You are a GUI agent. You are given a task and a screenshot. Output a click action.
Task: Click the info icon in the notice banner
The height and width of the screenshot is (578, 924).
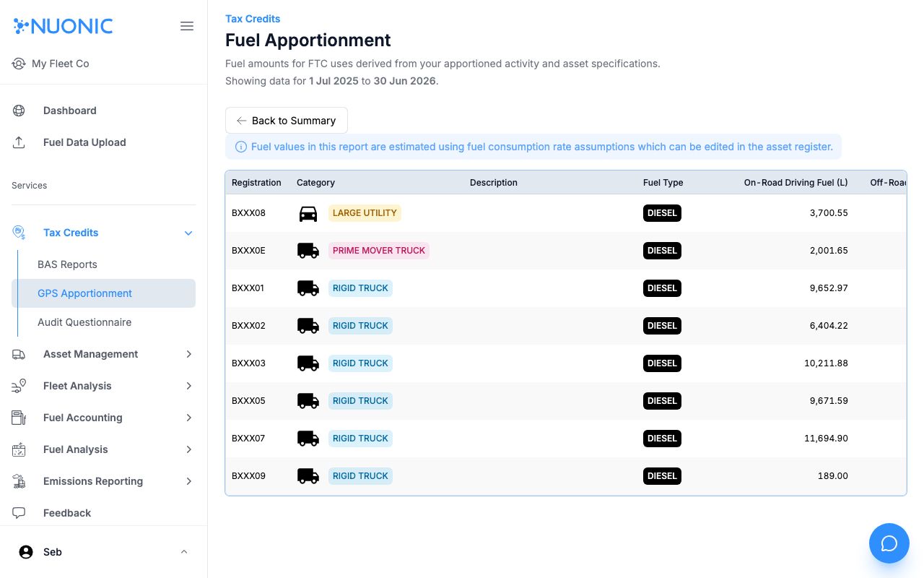tap(241, 147)
